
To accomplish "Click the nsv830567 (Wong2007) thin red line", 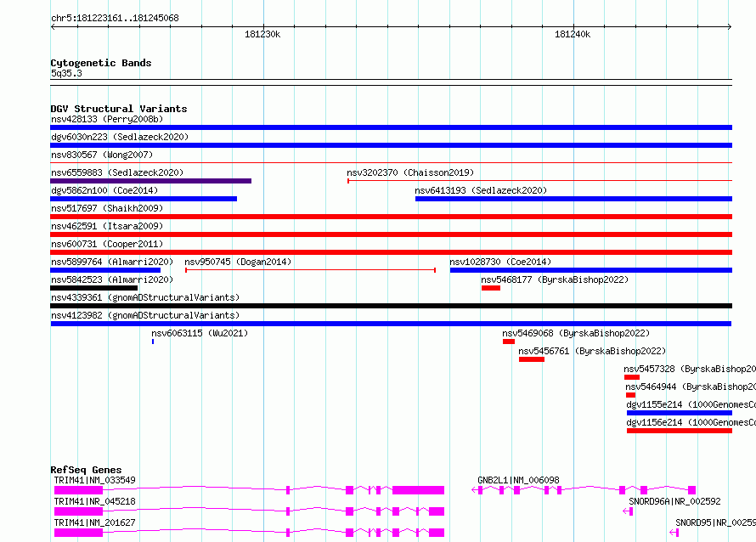I will (391, 163).
